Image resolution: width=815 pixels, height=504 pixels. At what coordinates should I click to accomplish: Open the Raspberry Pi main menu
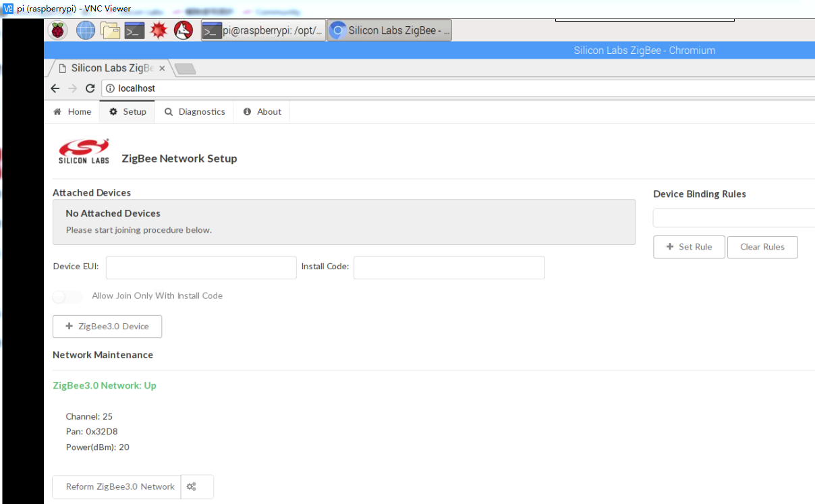58,30
